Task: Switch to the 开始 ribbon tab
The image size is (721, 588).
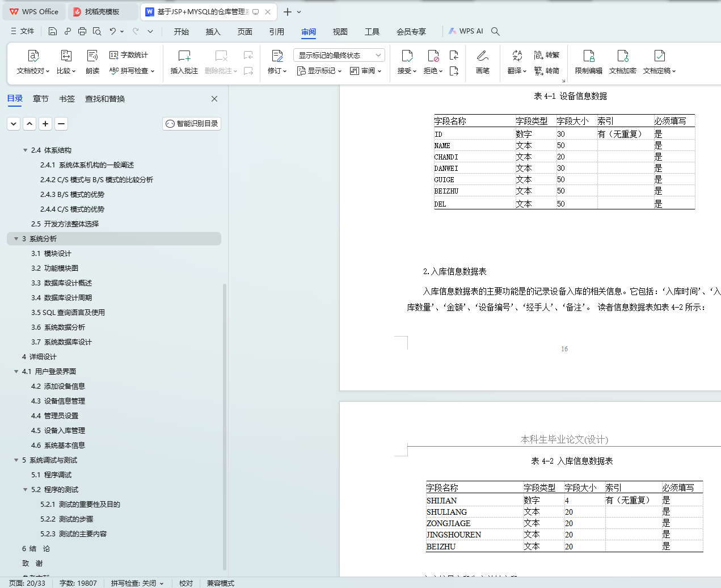Action: tap(182, 32)
